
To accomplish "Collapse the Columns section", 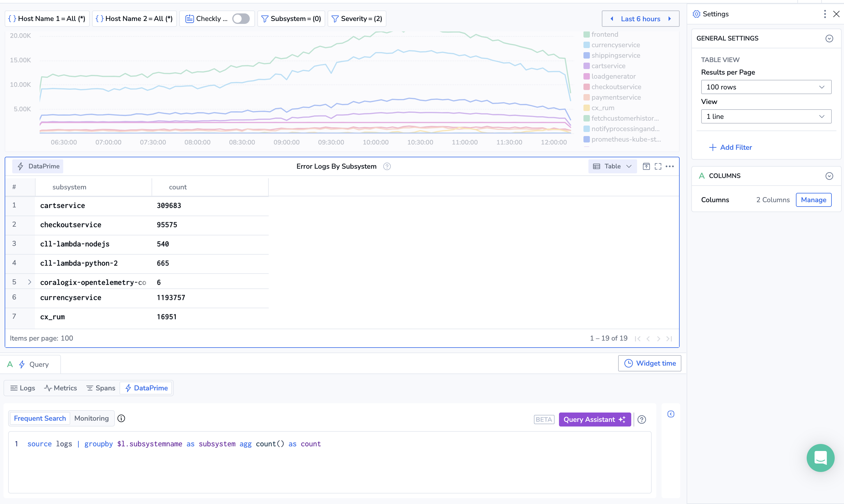I will (829, 176).
